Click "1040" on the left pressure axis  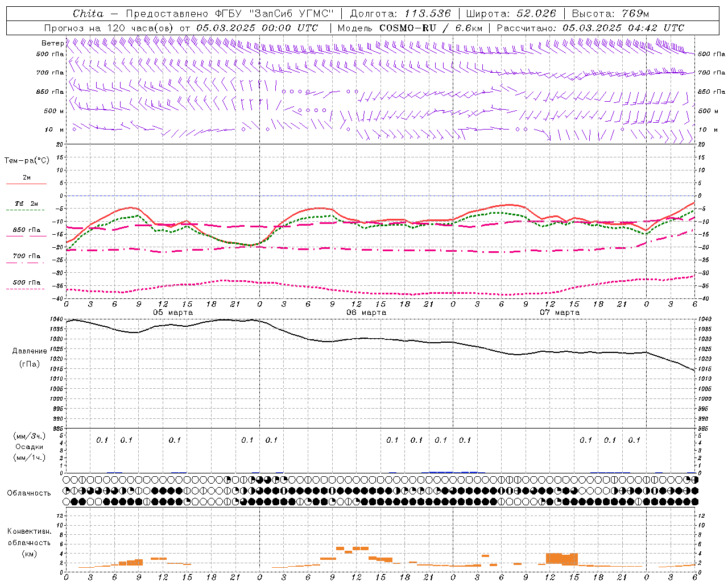pyautogui.click(x=56, y=319)
